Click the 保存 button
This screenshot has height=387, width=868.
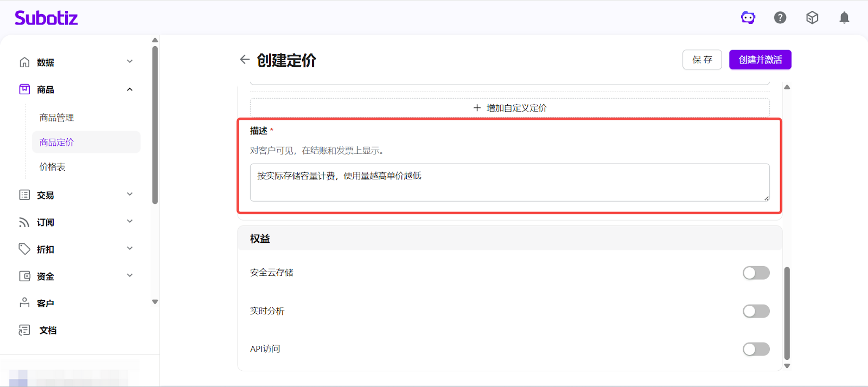pyautogui.click(x=702, y=60)
